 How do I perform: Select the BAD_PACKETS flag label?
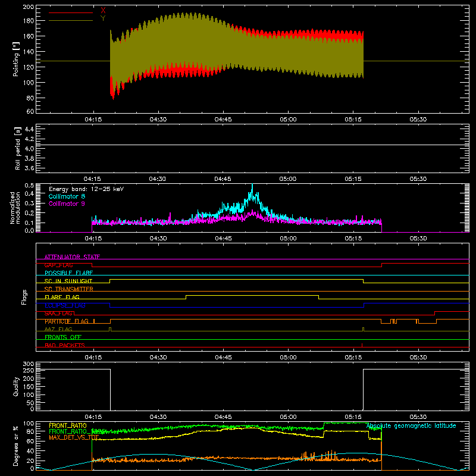[x=65, y=345]
